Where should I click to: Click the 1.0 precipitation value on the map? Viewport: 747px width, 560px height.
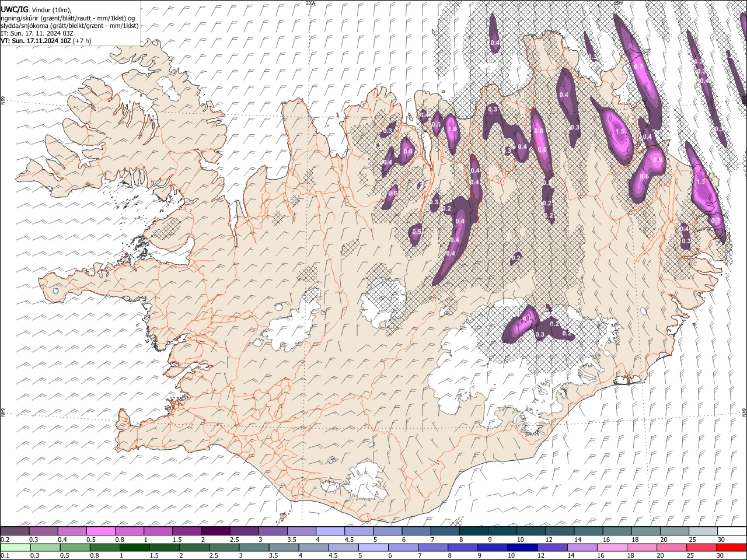point(452,129)
